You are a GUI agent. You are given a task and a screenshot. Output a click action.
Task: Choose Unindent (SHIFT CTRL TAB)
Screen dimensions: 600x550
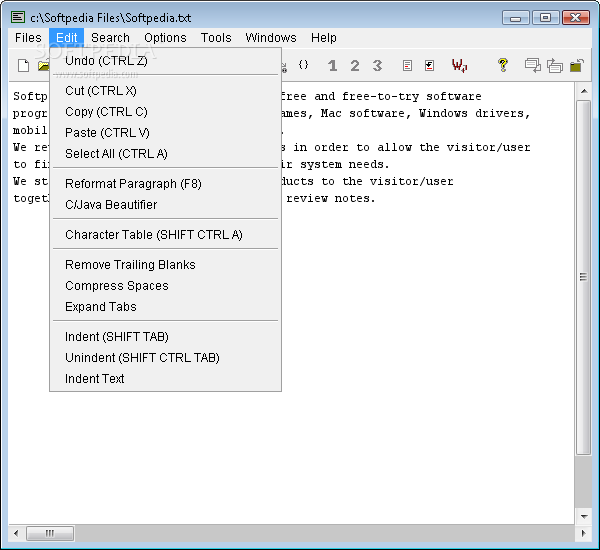coord(165,358)
